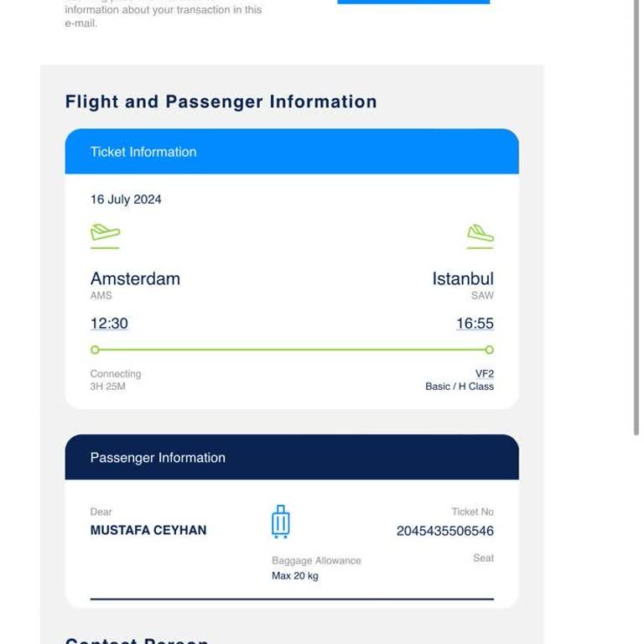Click the green flight duration line
The width and height of the screenshot is (644, 644).
[x=292, y=350]
